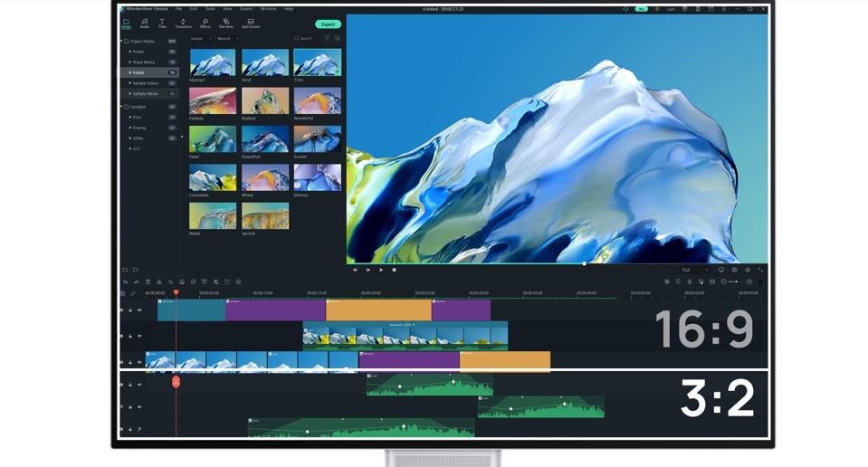Click the timeline zoom slider
This screenshot has height=467, width=868.
tap(736, 282)
